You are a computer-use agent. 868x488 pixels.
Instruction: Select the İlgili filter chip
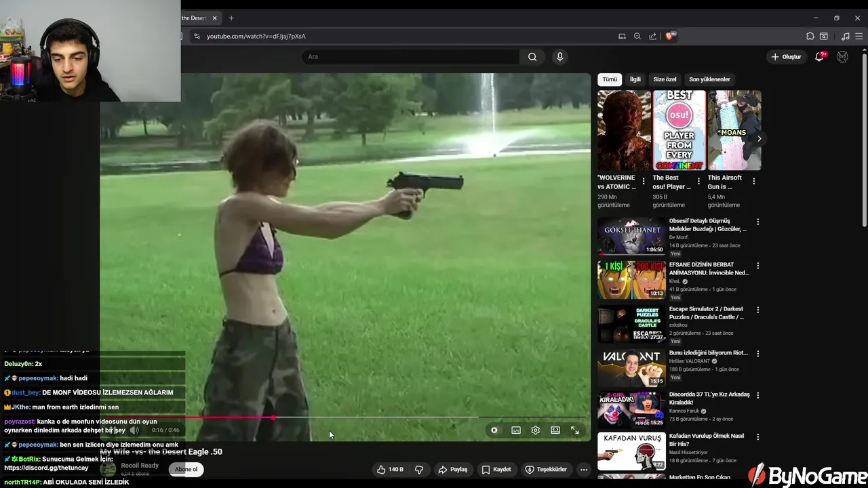[635, 79]
